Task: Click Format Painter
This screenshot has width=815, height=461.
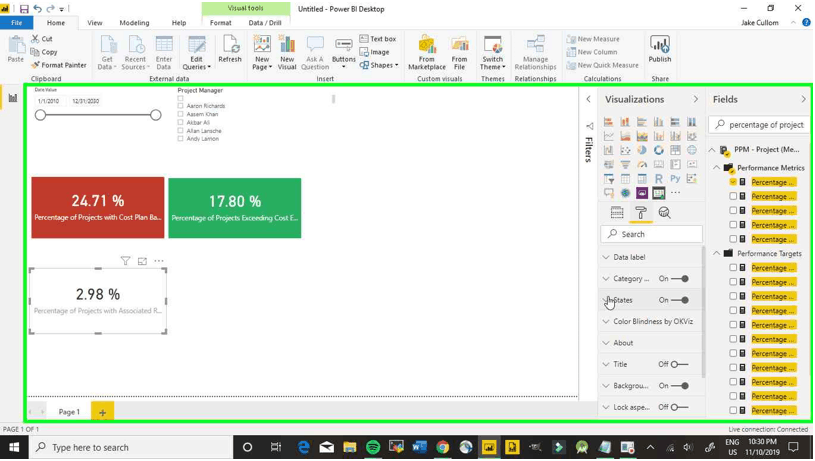Action: pos(59,65)
